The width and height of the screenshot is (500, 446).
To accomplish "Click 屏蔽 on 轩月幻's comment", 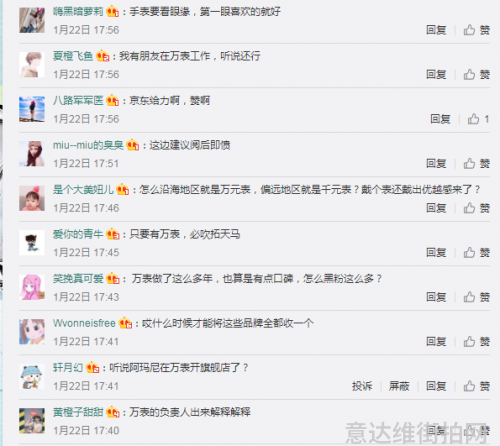I will pyautogui.click(x=399, y=386).
